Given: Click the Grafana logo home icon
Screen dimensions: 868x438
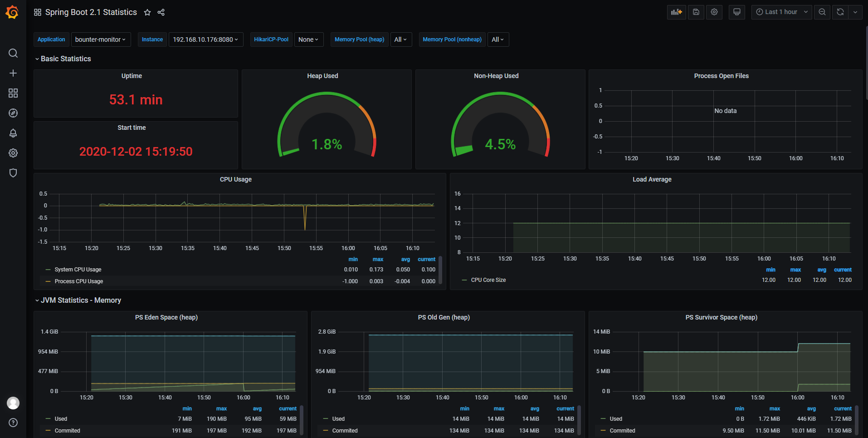Looking at the screenshot, I should pyautogui.click(x=12, y=12).
